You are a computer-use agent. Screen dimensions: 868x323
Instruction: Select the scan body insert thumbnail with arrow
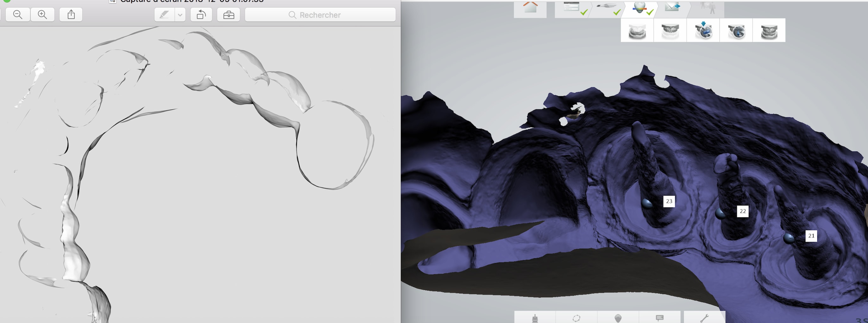[x=703, y=31]
